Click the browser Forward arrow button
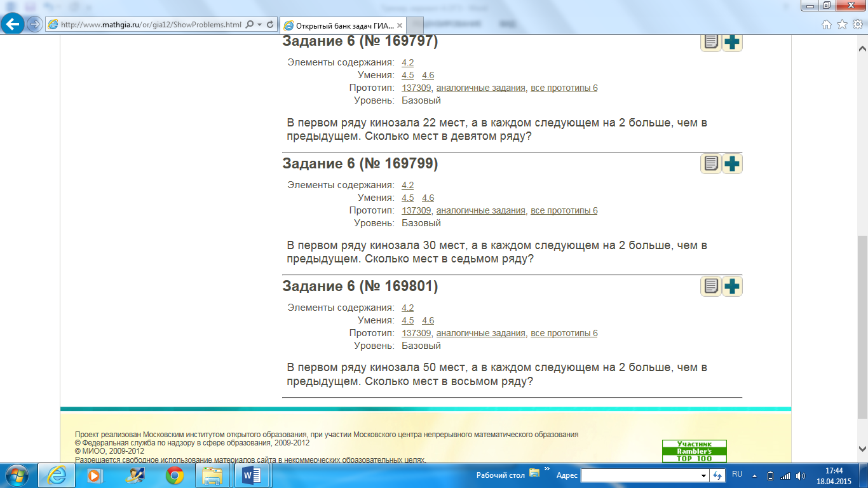 [x=34, y=25]
